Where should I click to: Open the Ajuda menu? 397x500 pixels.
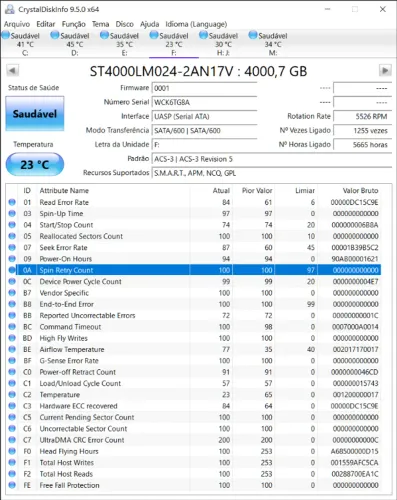coord(149,24)
